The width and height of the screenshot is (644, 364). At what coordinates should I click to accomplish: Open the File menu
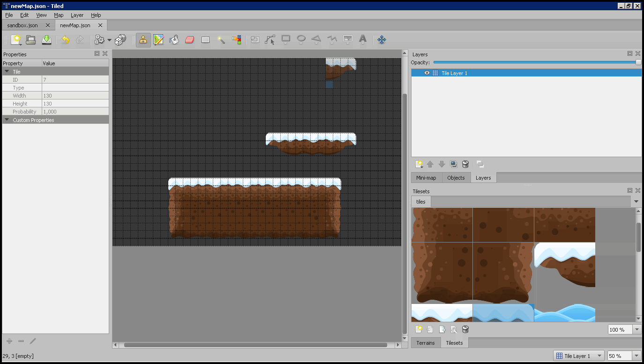9,15
